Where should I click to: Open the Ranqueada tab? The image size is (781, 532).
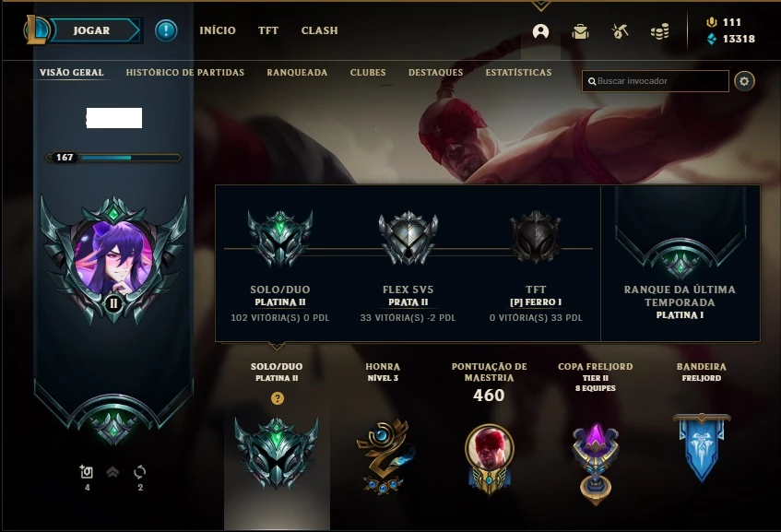click(x=297, y=73)
